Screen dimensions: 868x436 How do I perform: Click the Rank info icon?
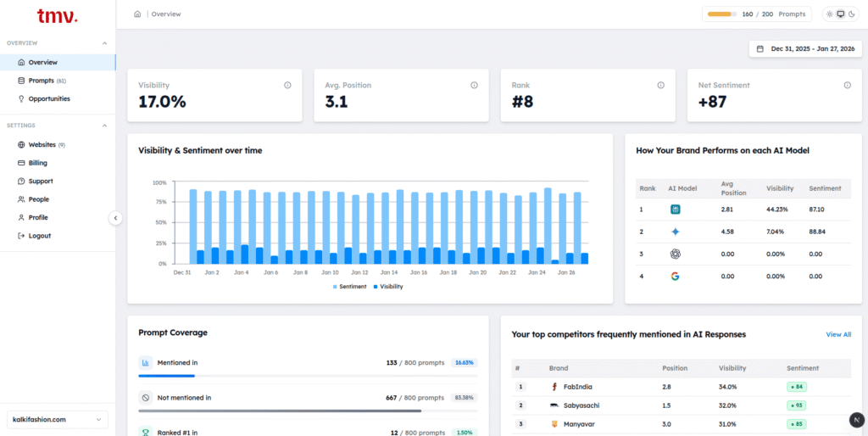tap(660, 86)
